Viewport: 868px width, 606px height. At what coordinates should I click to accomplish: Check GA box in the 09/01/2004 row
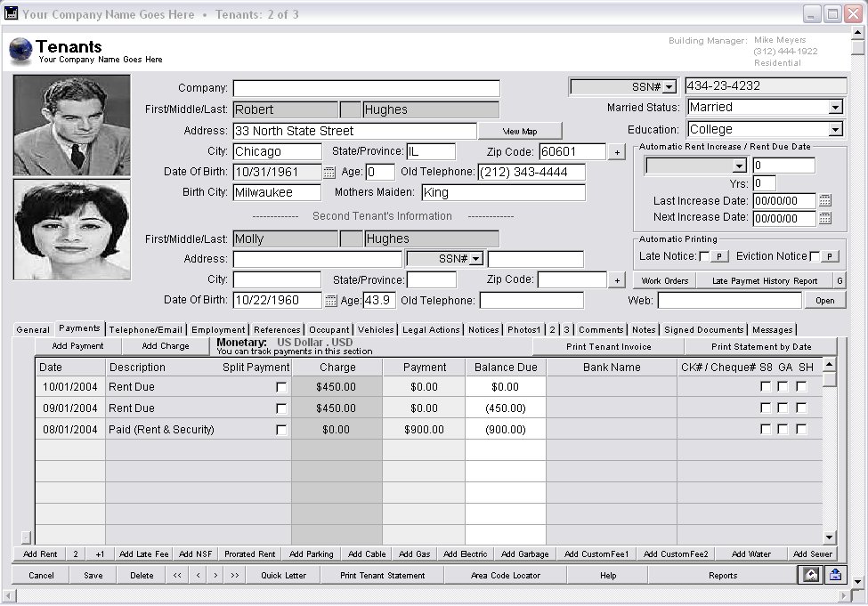click(783, 408)
